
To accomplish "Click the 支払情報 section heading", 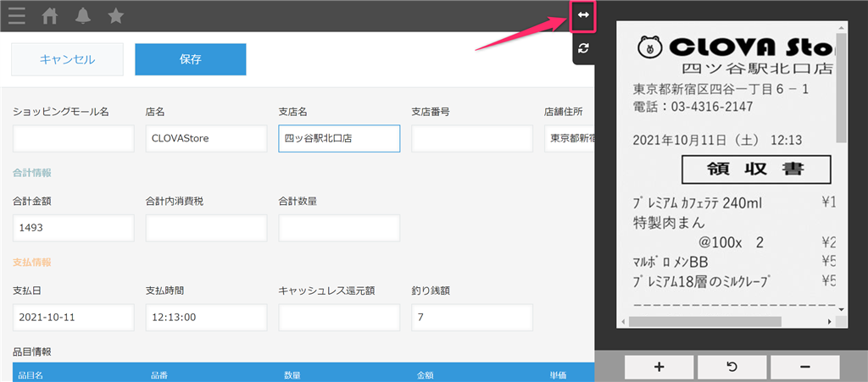I will click(x=31, y=262).
